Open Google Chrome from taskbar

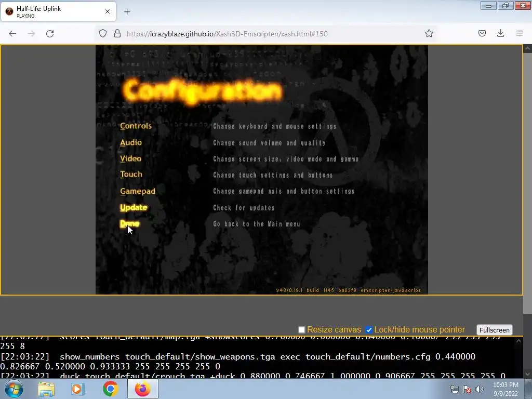coord(110,389)
